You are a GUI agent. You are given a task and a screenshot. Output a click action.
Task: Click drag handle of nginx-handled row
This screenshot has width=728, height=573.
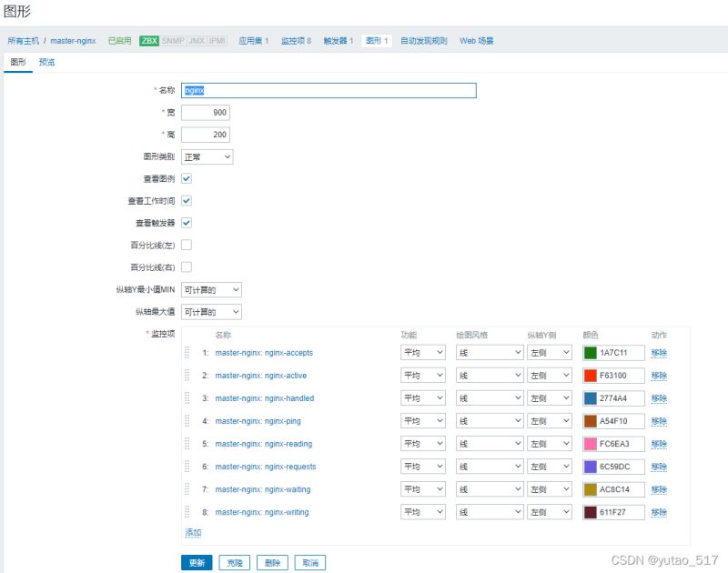tap(187, 397)
